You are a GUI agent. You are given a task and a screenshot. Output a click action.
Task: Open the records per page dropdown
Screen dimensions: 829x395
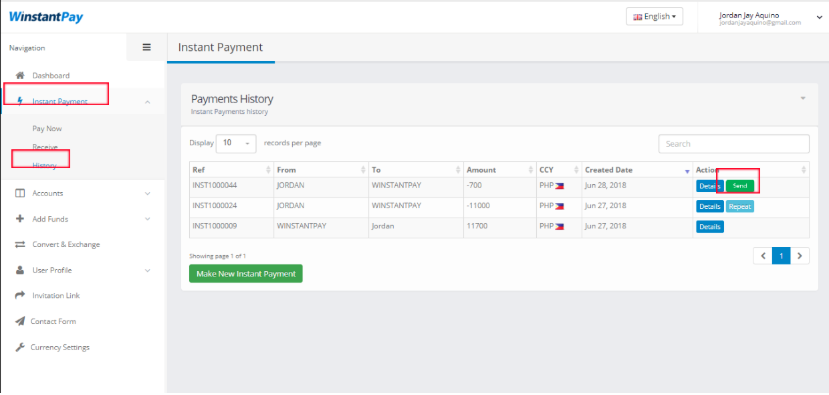click(x=236, y=143)
